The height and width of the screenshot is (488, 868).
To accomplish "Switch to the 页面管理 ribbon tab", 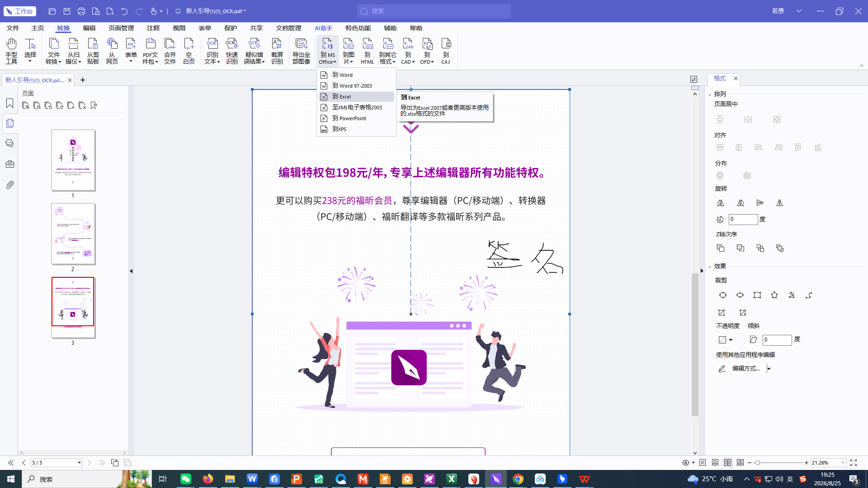I will tap(121, 28).
